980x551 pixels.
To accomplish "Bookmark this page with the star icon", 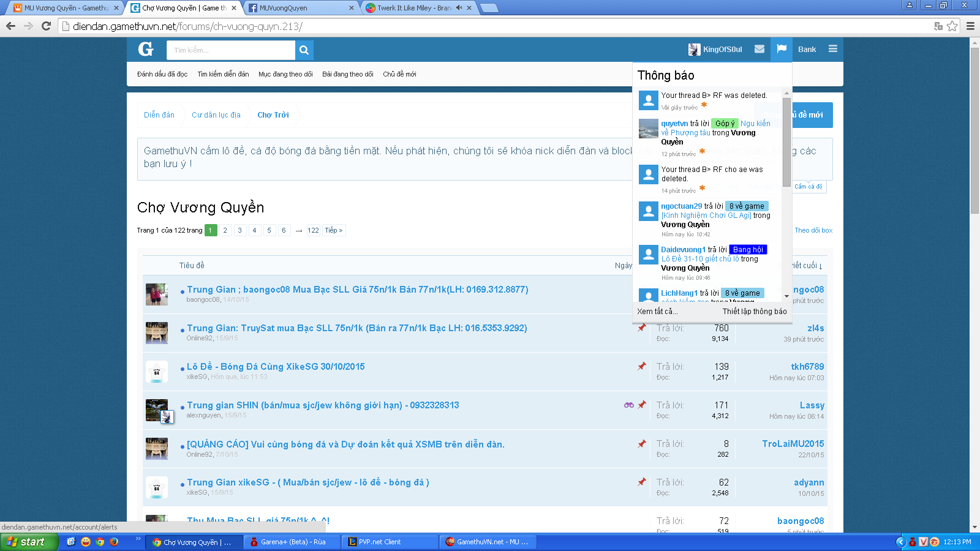I will [952, 26].
